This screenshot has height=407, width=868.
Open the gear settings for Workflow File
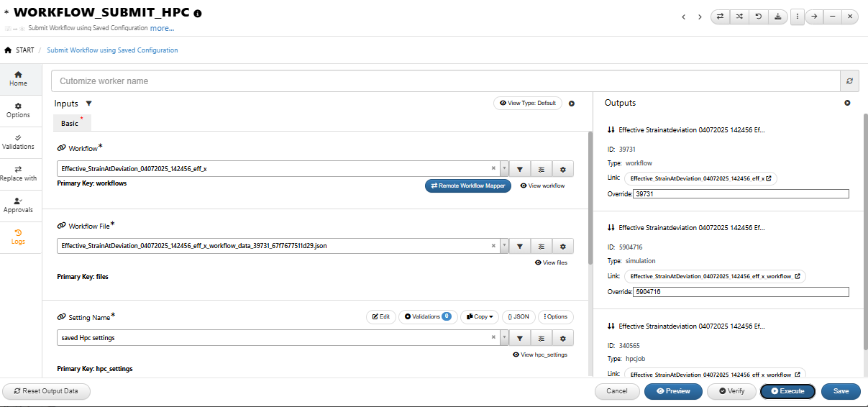coord(562,246)
